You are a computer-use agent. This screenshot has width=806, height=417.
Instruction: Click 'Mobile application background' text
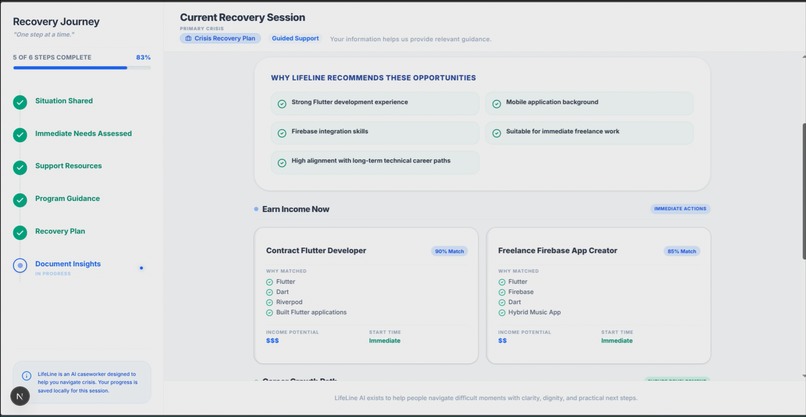click(x=552, y=102)
